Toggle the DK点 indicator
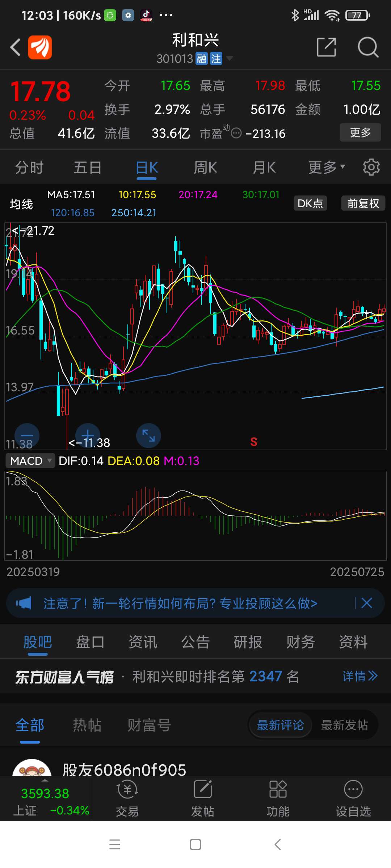The width and height of the screenshot is (391, 868). (x=310, y=203)
